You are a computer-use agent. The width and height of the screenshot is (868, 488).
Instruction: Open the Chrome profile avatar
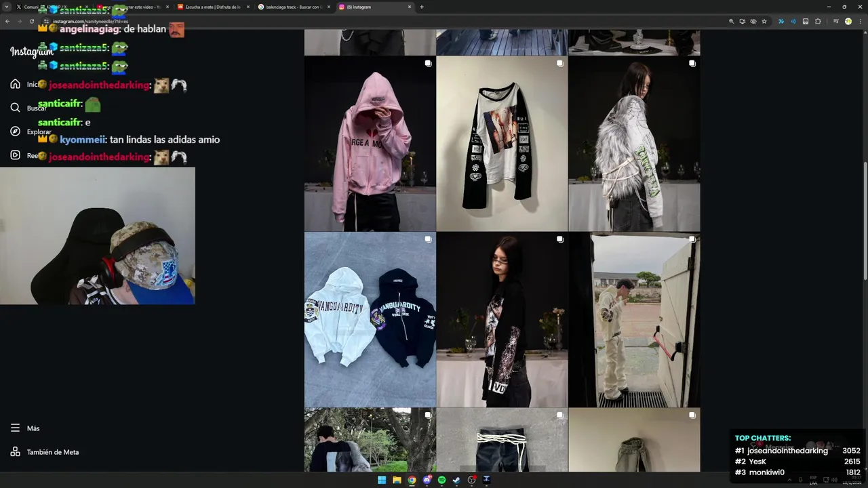pyautogui.click(x=848, y=21)
